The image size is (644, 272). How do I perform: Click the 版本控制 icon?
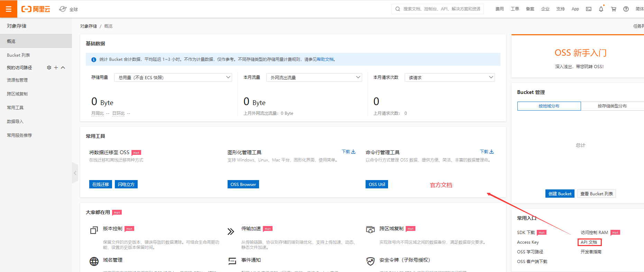pos(94,230)
